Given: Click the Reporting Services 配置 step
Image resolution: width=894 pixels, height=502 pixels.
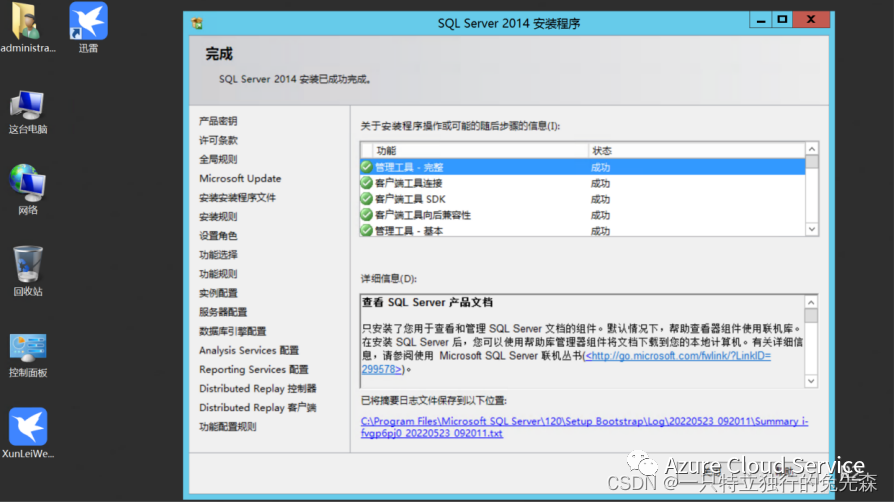Looking at the screenshot, I should pos(254,369).
